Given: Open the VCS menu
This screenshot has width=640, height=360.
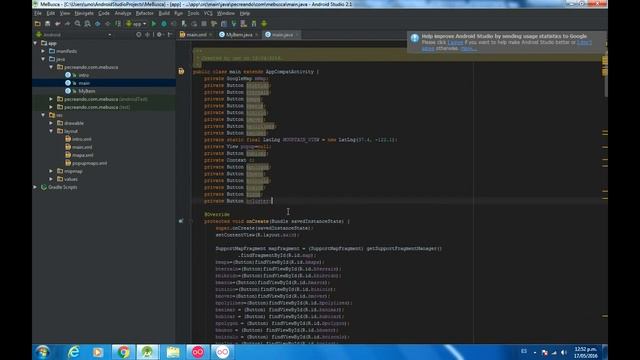Looking at the screenshot, I should click(x=208, y=13).
